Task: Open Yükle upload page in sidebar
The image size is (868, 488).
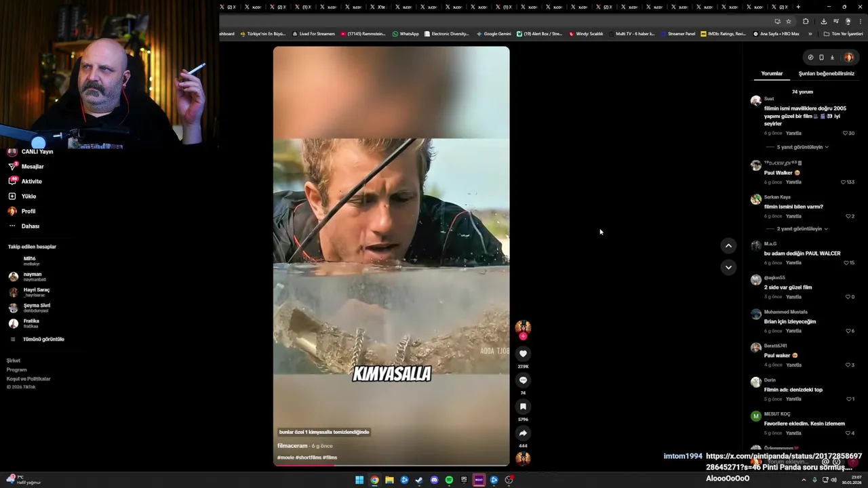Action: pos(22,197)
